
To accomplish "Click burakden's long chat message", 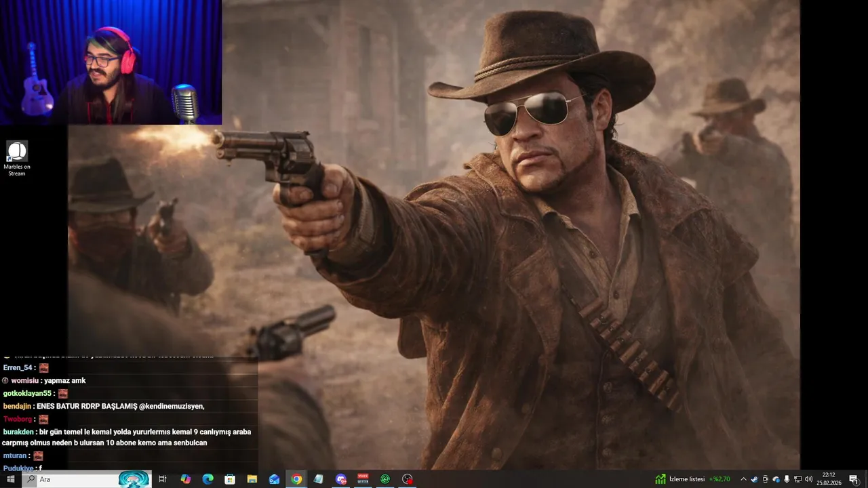I will (127, 437).
